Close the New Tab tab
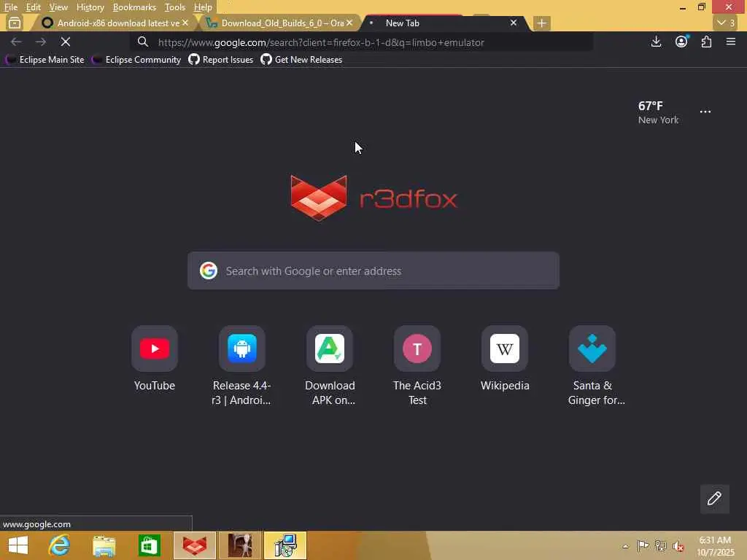 (x=514, y=23)
